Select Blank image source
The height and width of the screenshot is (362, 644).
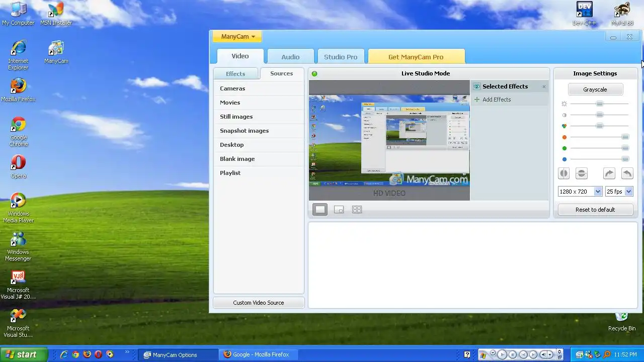click(x=259, y=159)
